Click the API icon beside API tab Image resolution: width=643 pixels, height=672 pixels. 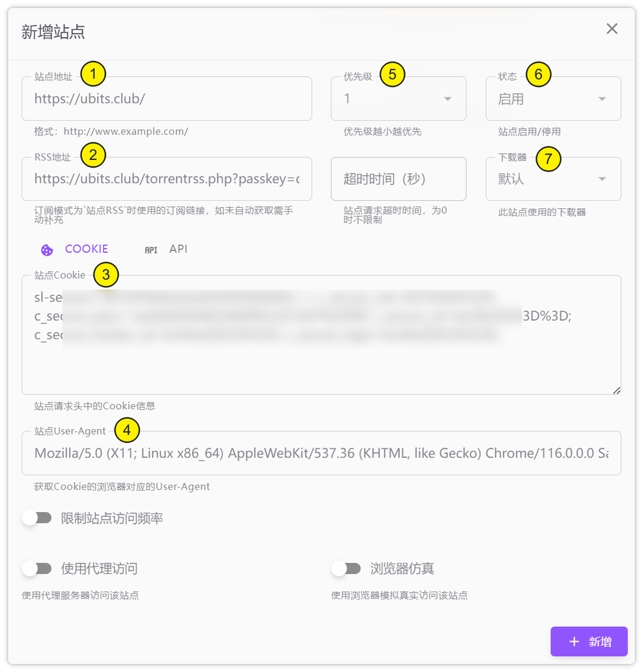point(151,250)
